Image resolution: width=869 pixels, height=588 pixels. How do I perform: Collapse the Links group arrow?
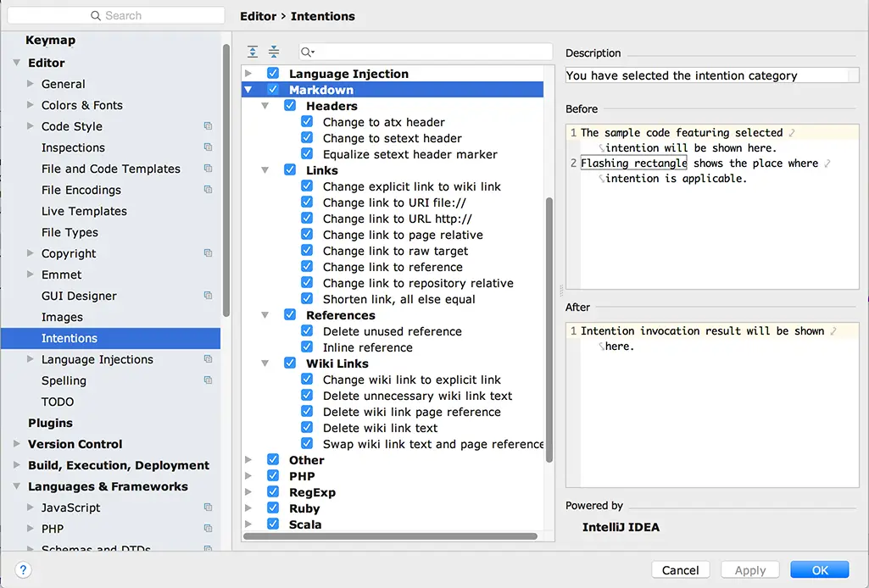tap(265, 170)
